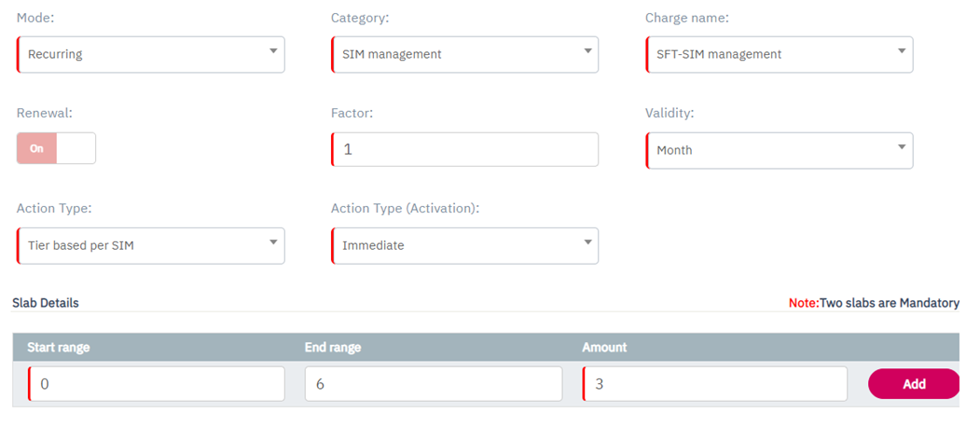Image resolution: width=980 pixels, height=440 pixels.
Task: Click the Action Type (Activation) label text
Action: point(405,208)
